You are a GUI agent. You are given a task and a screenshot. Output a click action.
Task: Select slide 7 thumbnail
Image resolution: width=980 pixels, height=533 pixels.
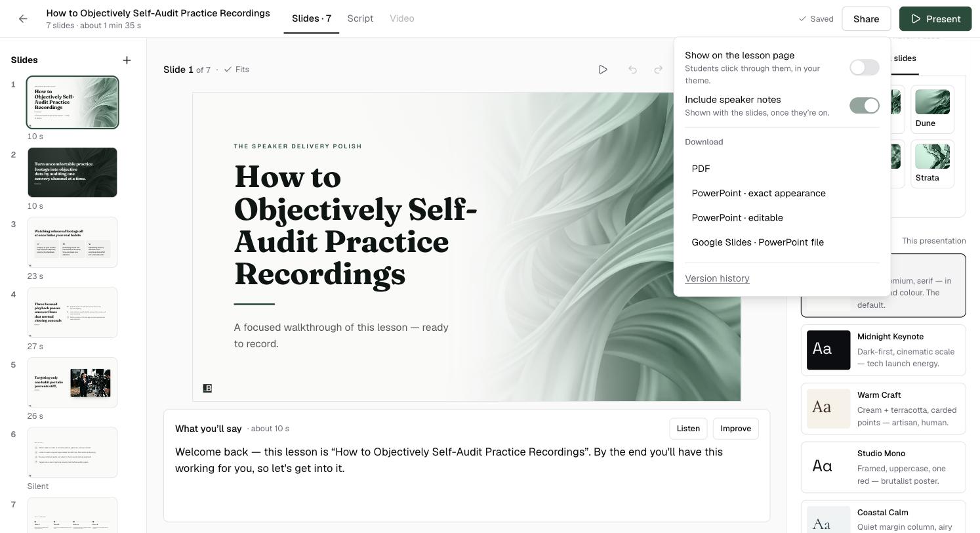(72, 515)
